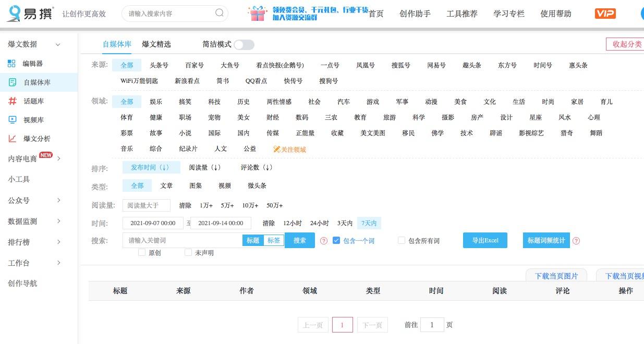Click the orange VIP badge
The width and height of the screenshot is (644, 344).
point(605,14)
